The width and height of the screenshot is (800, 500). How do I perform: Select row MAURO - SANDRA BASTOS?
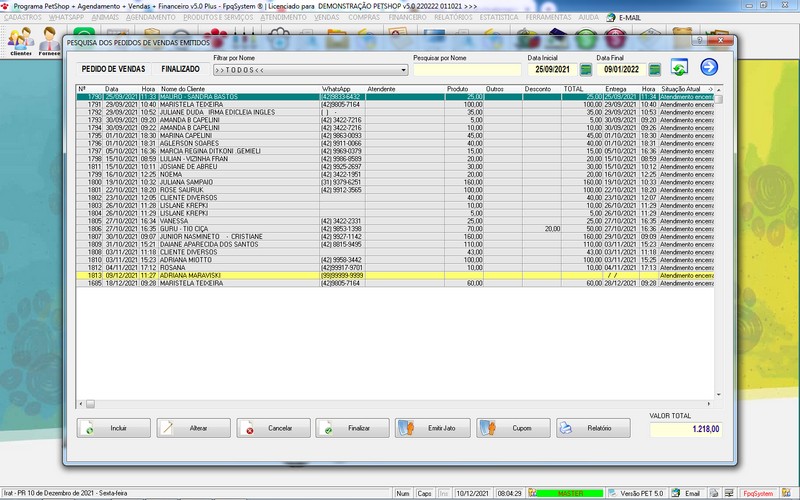pos(395,96)
